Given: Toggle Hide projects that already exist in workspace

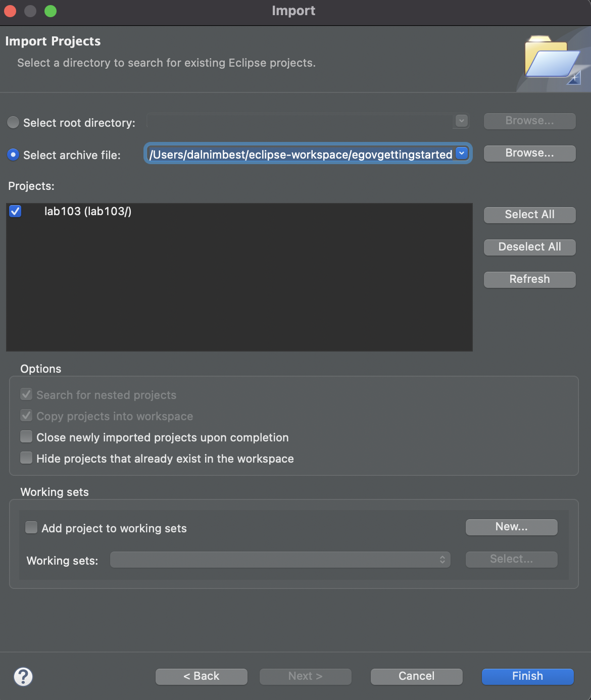Looking at the screenshot, I should point(26,458).
